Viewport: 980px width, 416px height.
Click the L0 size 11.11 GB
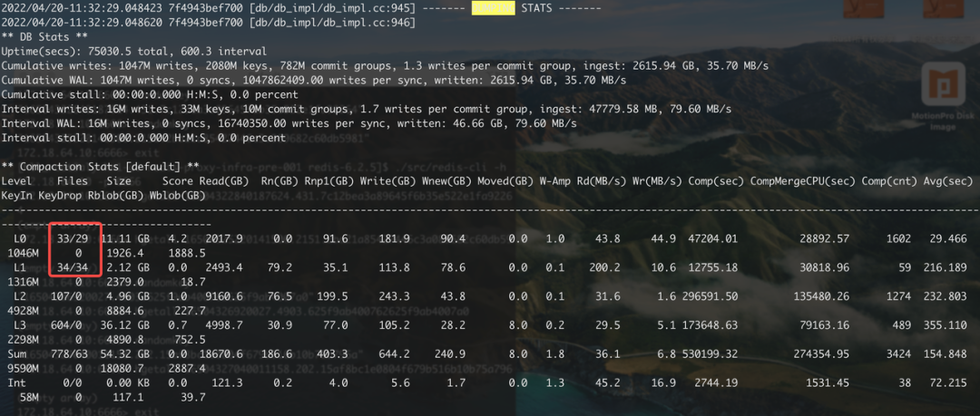point(125,238)
